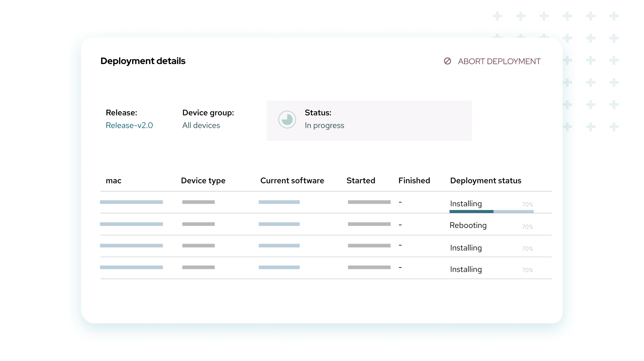644x361 pixels.
Task: Select the second Installing status entry
Action: [466, 248]
